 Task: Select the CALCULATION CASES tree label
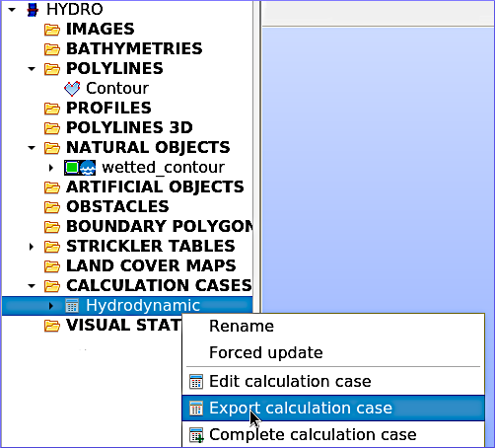(x=159, y=286)
